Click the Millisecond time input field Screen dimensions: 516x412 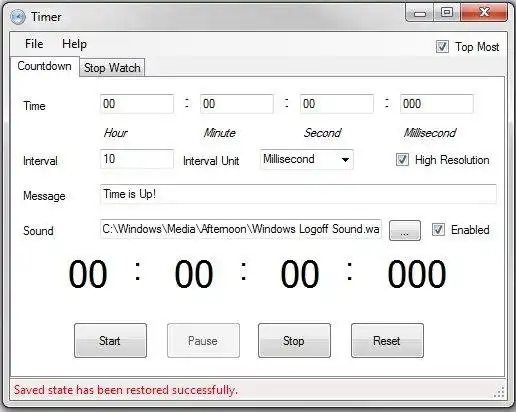(437, 104)
